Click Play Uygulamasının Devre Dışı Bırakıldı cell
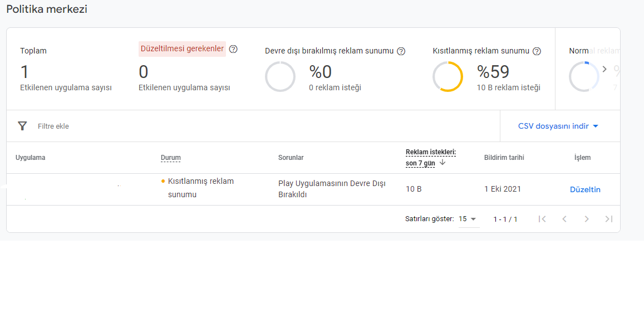644x322 pixels. (331, 189)
